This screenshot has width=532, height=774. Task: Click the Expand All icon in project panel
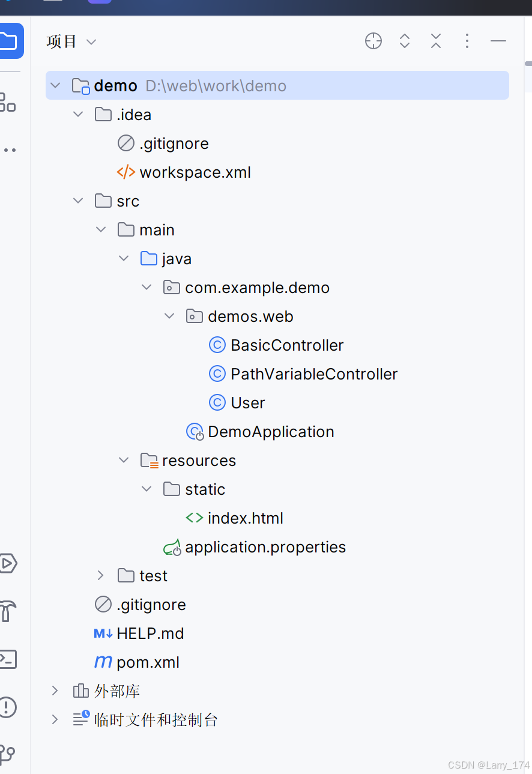coord(405,41)
